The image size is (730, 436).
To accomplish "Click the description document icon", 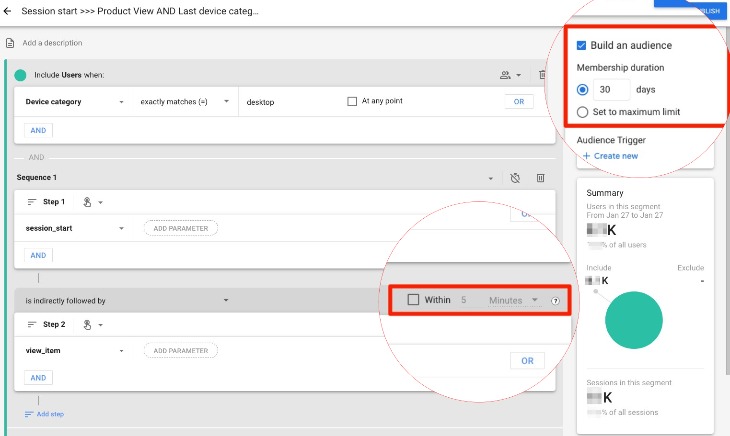I will pos(10,43).
